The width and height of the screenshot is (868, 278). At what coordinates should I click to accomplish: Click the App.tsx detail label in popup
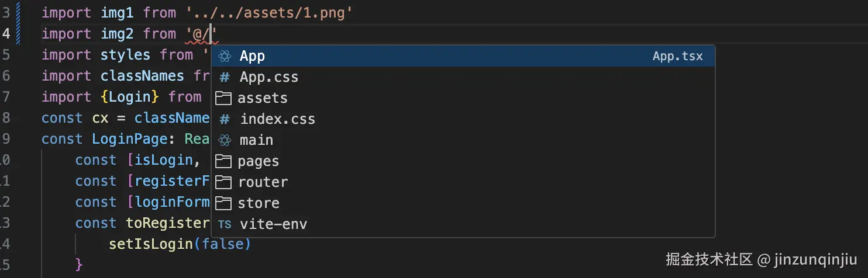(x=677, y=57)
